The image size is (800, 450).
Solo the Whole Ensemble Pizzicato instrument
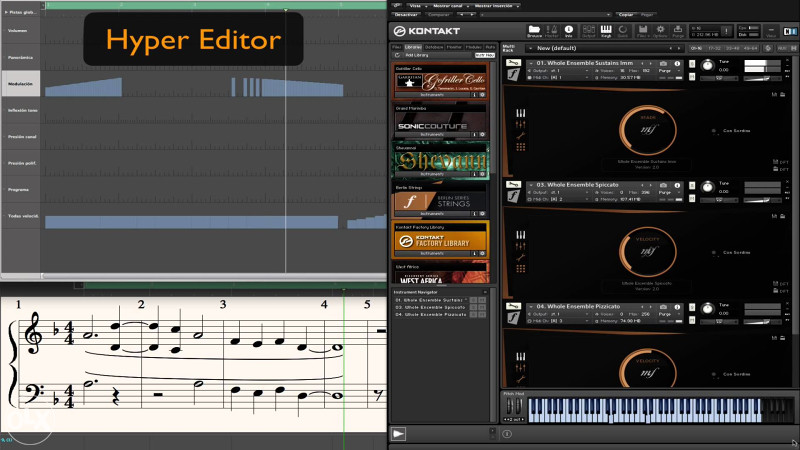[692, 308]
